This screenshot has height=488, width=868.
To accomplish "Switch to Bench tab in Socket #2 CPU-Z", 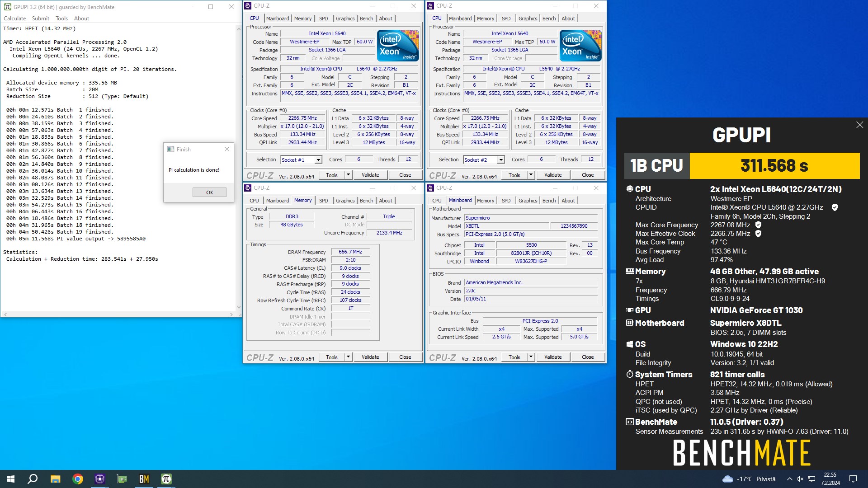I will (549, 19).
